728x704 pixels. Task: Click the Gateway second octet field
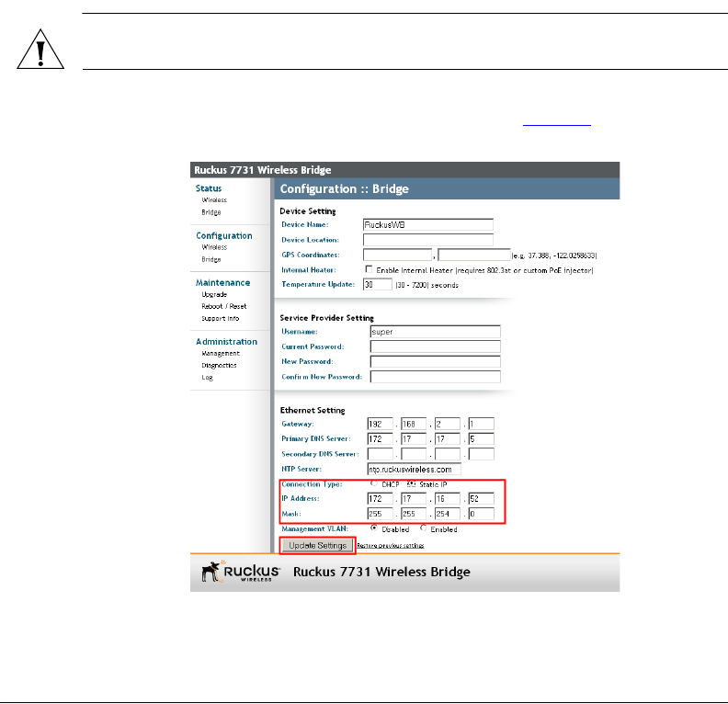click(414, 424)
